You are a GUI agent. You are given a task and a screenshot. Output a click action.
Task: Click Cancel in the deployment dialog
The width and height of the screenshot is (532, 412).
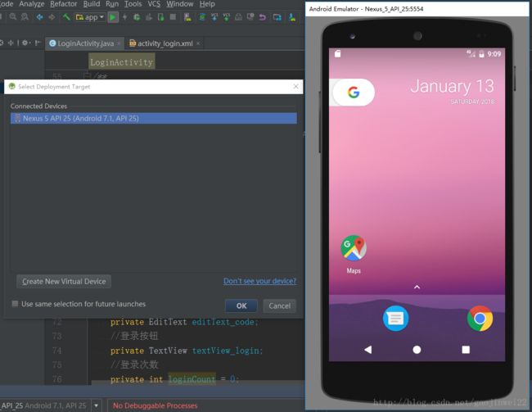pyautogui.click(x=280, y=306)
